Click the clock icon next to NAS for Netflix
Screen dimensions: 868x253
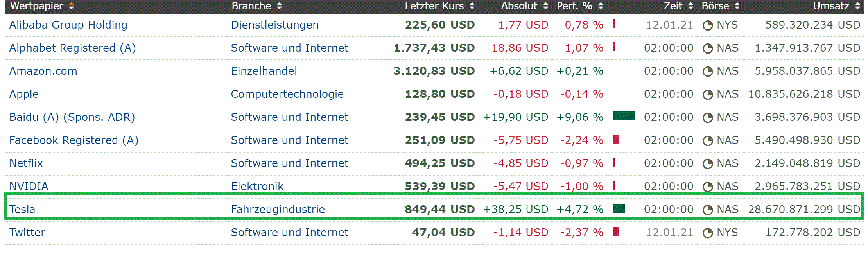point(708,163)
